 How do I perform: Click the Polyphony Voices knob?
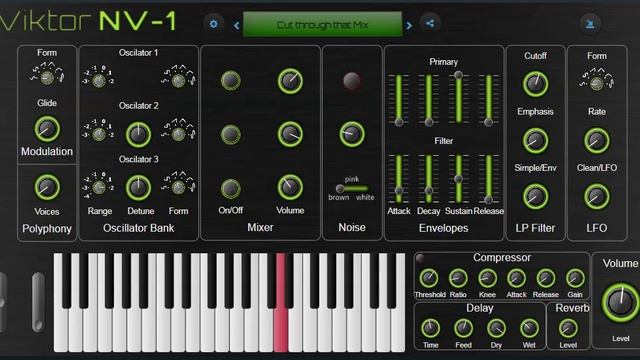click(47, 187)
